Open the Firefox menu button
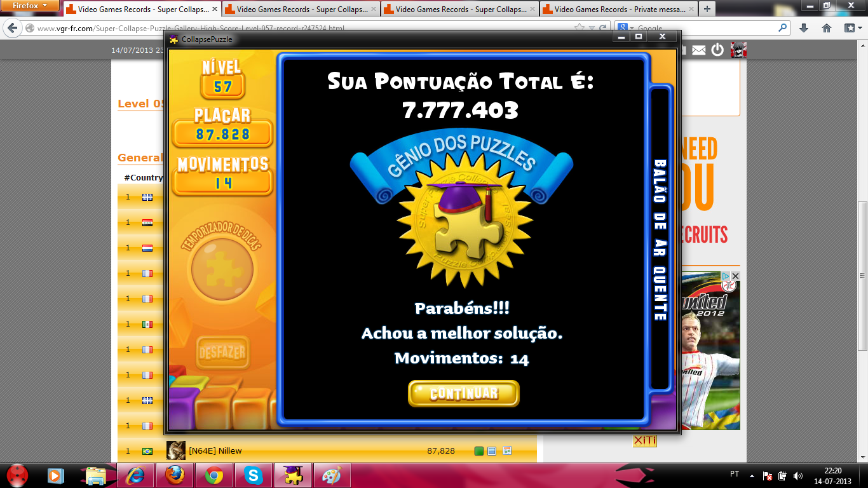This screenshot has width=868, height=488. click(x=31, y=6)
